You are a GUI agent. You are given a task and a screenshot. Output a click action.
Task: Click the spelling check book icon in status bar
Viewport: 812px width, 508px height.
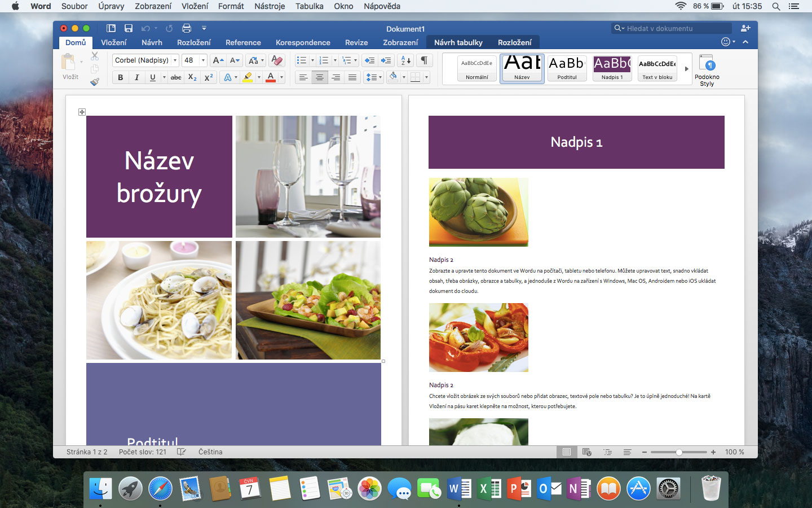click(x=182, y=452)
